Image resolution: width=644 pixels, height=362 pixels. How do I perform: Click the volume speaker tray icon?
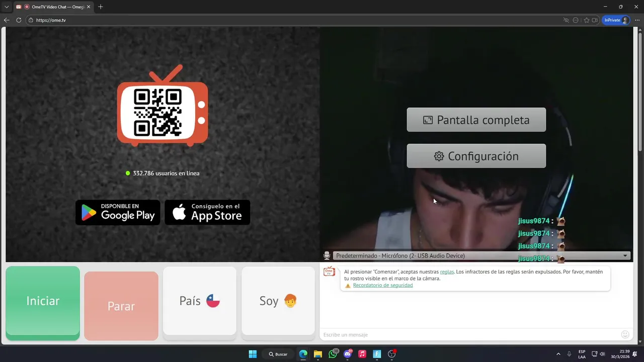[602, 354]
